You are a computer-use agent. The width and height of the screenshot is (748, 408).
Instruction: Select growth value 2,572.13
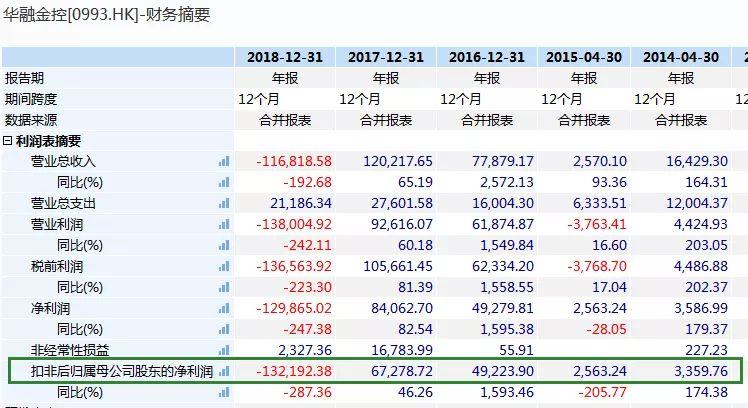(x=507, y=182)
